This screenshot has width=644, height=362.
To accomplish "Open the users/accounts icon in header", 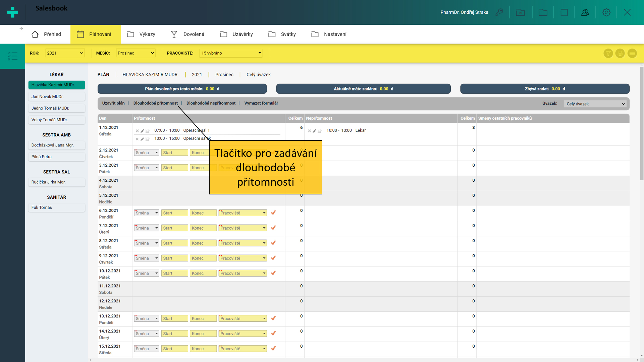I will click(585, 12).
